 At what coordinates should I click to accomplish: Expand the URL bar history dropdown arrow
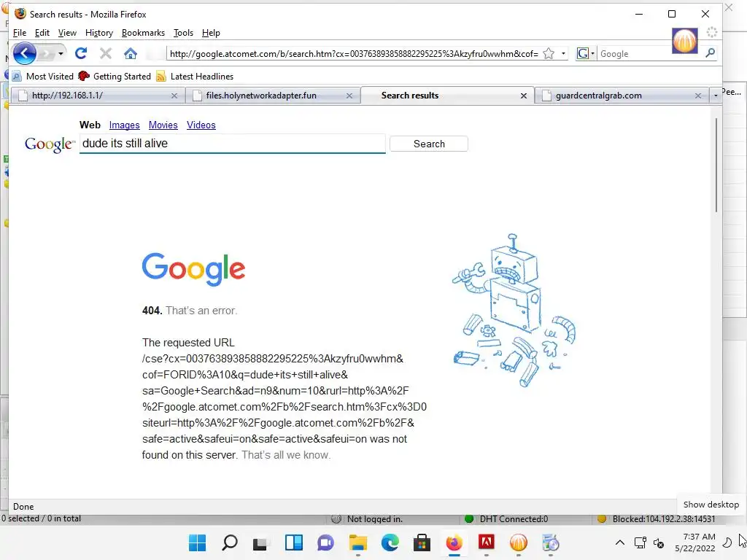tap(564, 54)
